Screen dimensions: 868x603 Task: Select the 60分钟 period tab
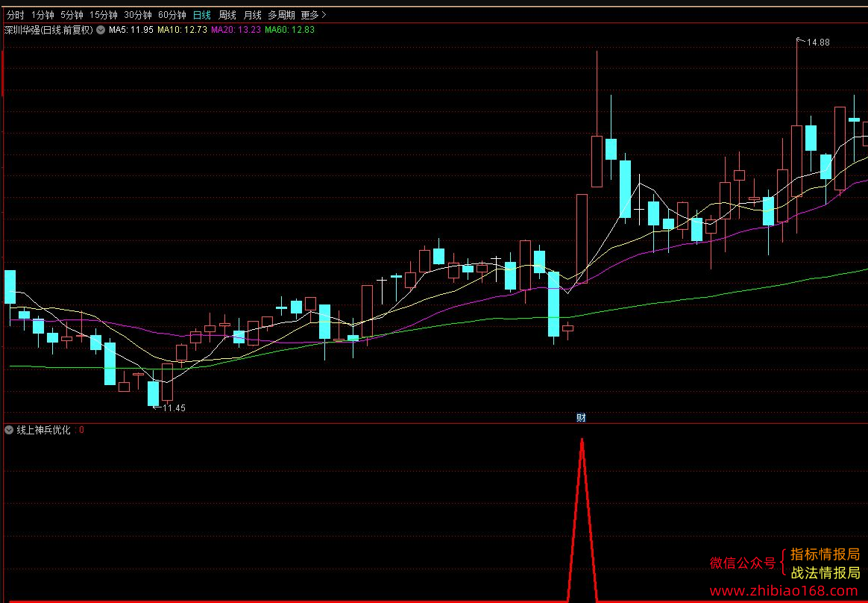[x=172, y=15]
